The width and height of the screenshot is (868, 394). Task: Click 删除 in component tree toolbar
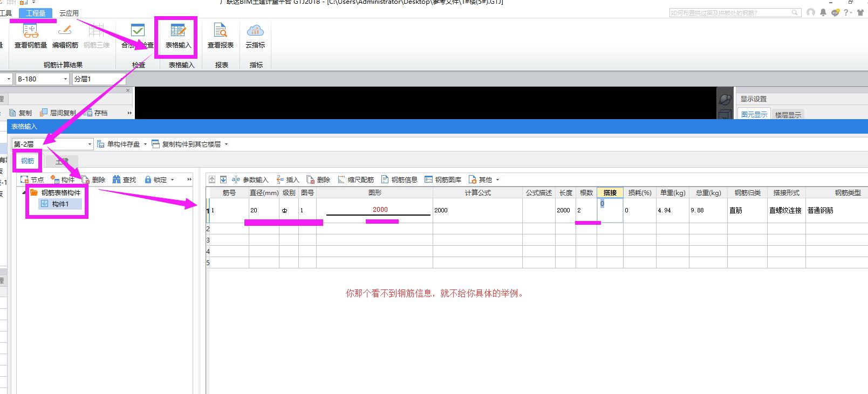tap(93, 179)
